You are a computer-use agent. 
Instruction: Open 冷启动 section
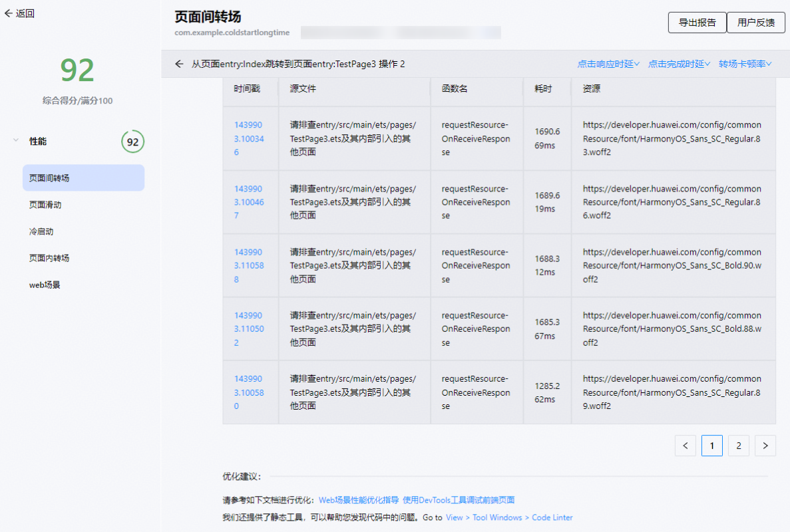[x=41, y=231]
